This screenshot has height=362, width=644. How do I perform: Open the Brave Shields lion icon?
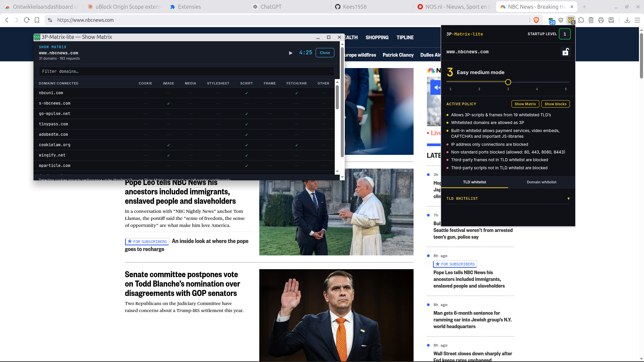(536, 20)
